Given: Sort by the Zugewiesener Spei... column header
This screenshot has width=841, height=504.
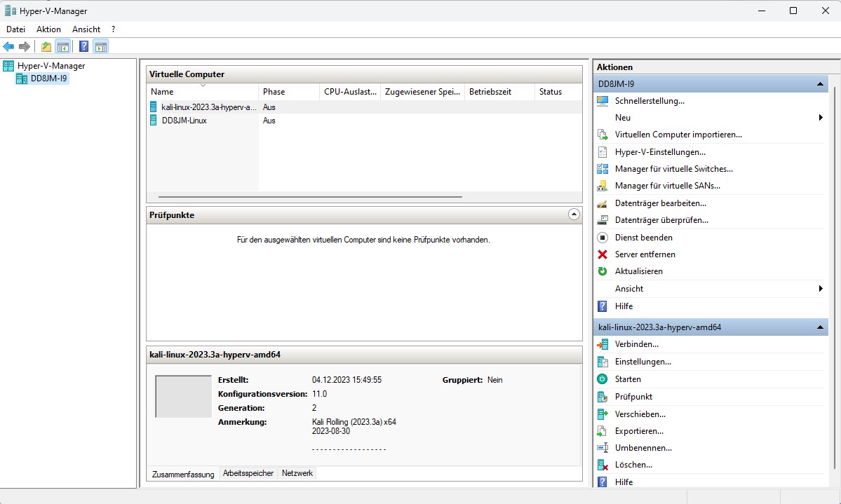Looking at the screenshot, I should pyautogui.click(x=423, y=92).
